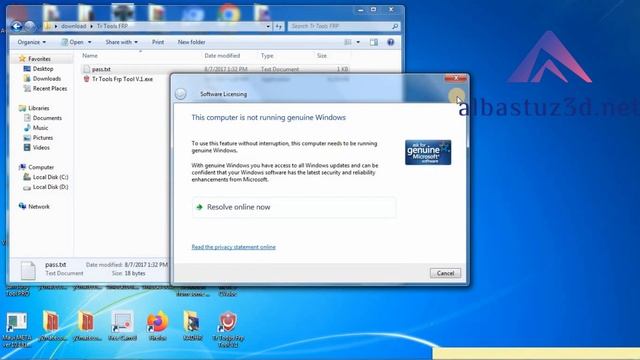
Task: Select Computer in the navigation pane
Action: click(41, 167)
